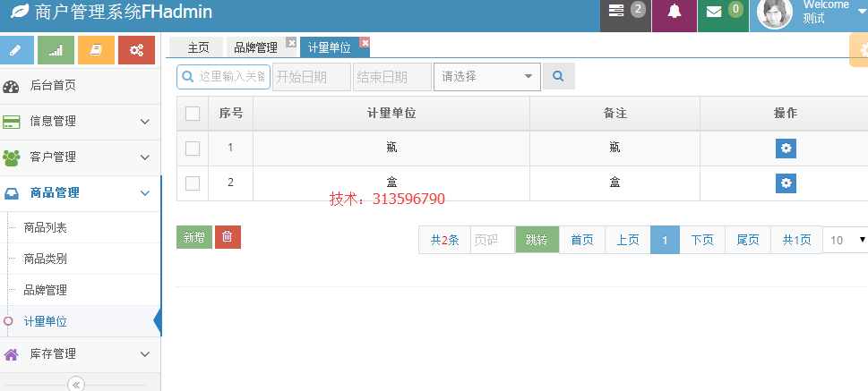Screen dimensions: 868x391
Task: Expand the 客户管理 menu chevron
Action: point(145,157)
